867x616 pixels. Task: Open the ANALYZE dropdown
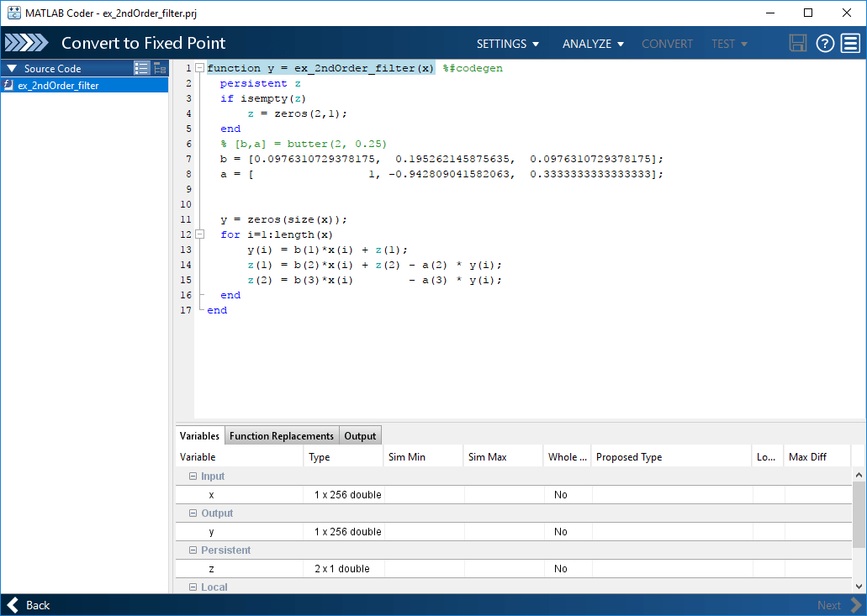(x=593, y=44)
